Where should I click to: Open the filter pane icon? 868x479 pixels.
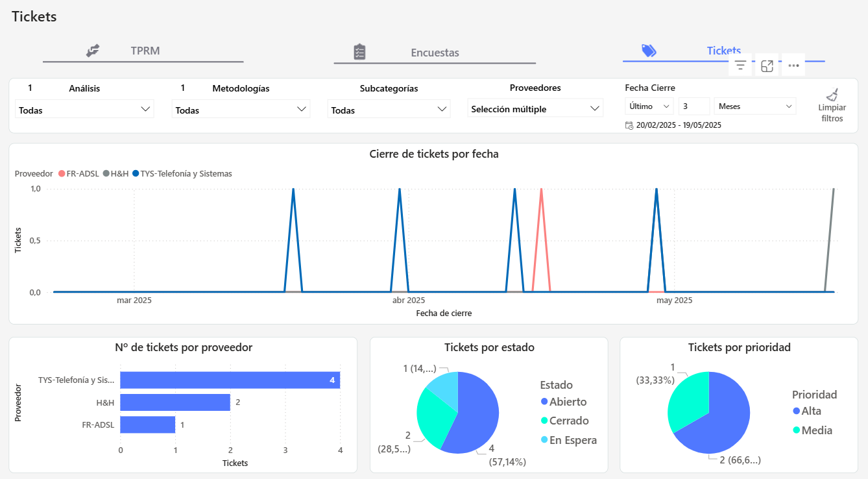tap(740, 64)
